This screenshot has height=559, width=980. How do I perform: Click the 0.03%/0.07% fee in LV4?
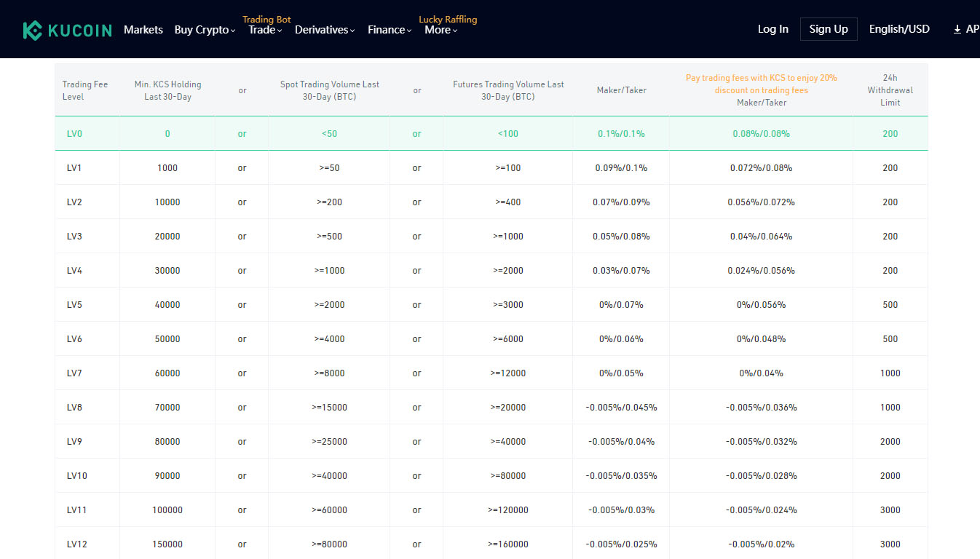[x=621, y=271]
